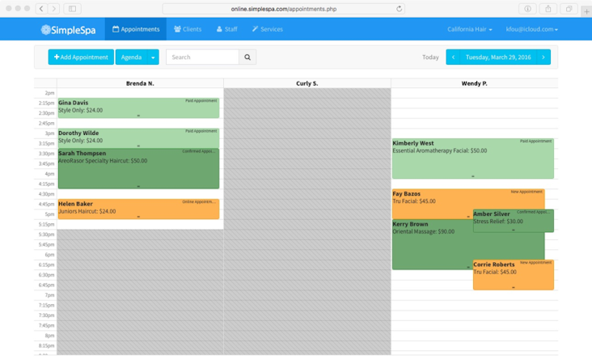Click the Add Appointment button

81,57
